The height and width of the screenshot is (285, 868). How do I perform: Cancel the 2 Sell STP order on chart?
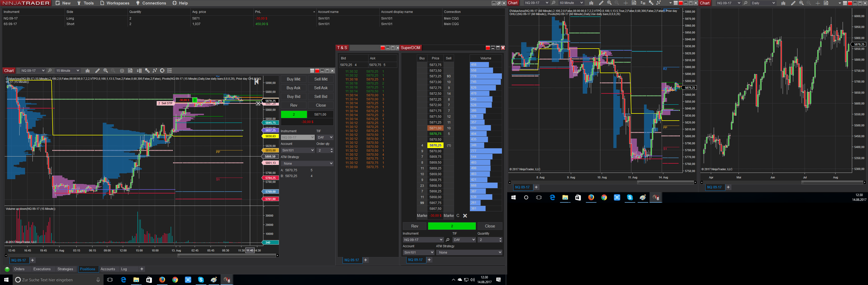pos(258,104)
